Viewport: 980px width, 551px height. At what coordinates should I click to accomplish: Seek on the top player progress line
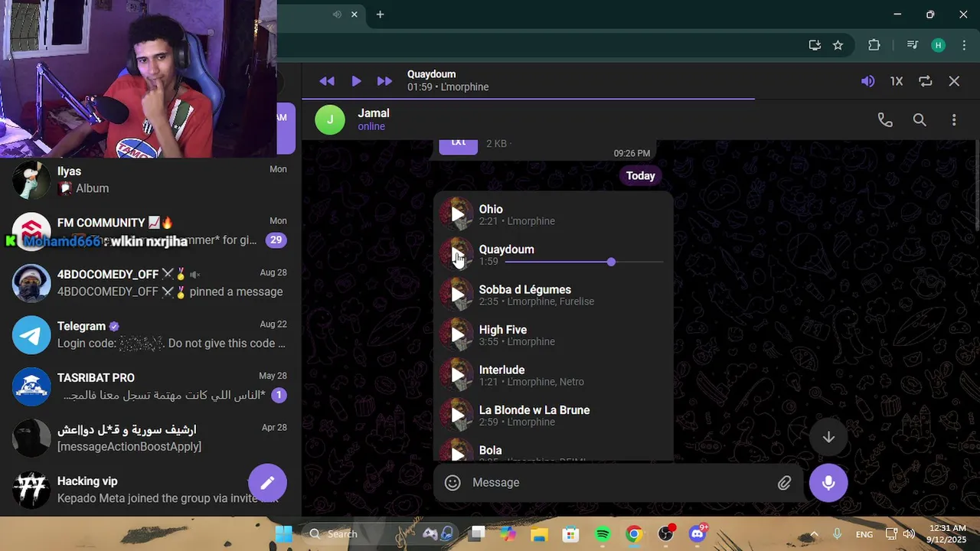pos(641,99)
